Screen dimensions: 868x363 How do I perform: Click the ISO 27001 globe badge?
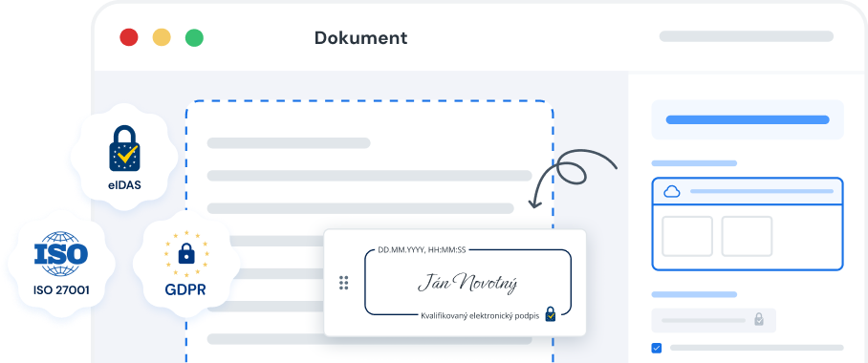pyautogui.click(x=61, y=265)
